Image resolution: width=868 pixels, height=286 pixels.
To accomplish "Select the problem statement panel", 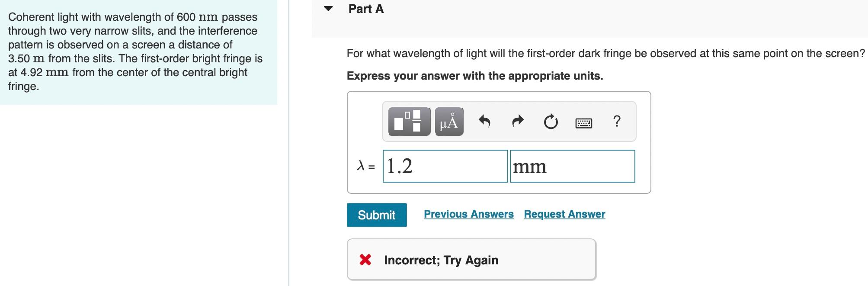I will (x=138, y=52).
